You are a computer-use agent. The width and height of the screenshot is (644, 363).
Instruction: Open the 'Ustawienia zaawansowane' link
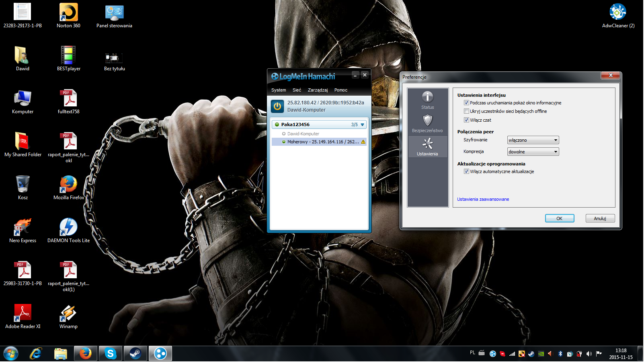click(483, 200)
